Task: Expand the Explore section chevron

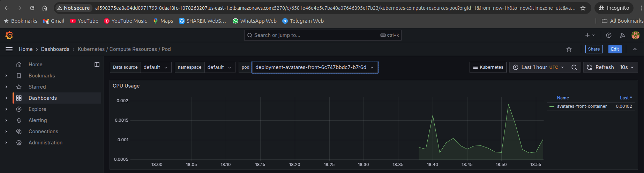Action: click(6, 109)
